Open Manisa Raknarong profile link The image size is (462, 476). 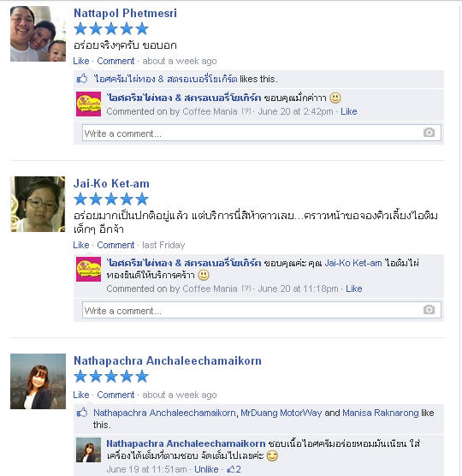[x=381, y=413]
